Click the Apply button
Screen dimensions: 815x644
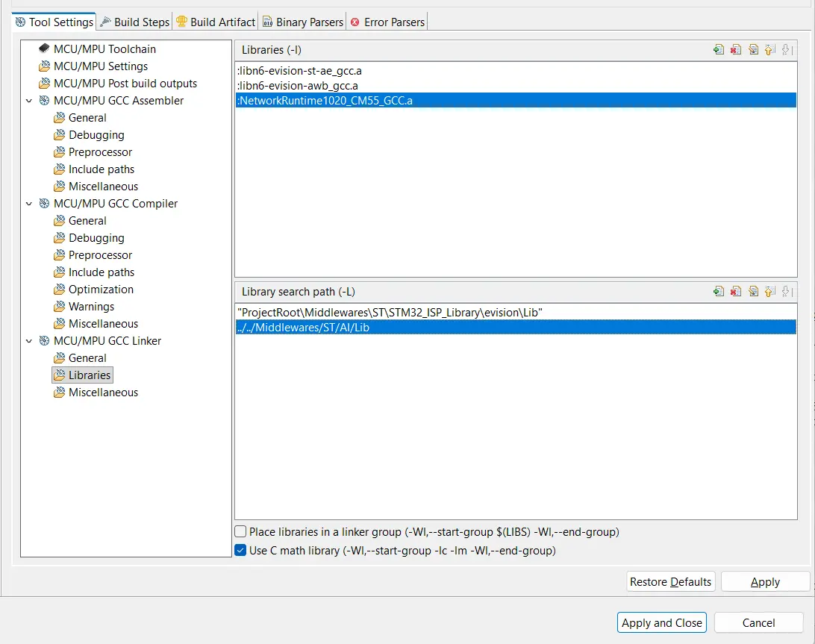pyautogui.click(x=765, y=581)
